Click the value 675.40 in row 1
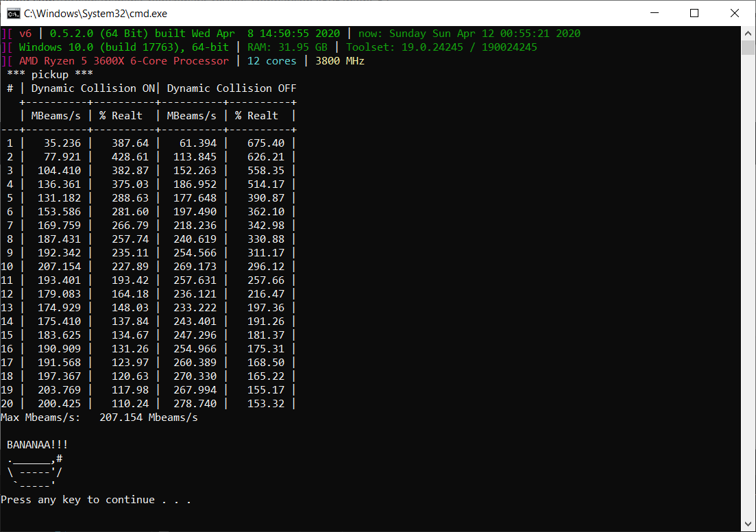 (x=266, y=143)
